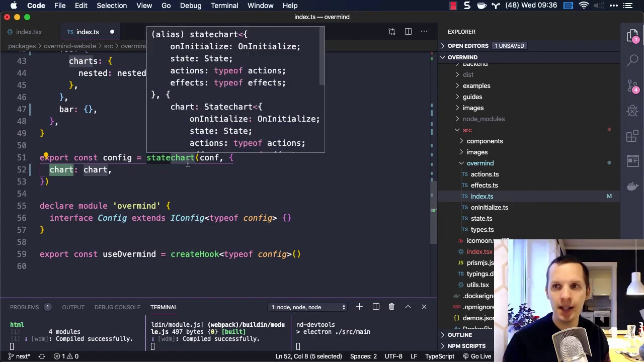Select the TERMINAL tab

[164, 307]
